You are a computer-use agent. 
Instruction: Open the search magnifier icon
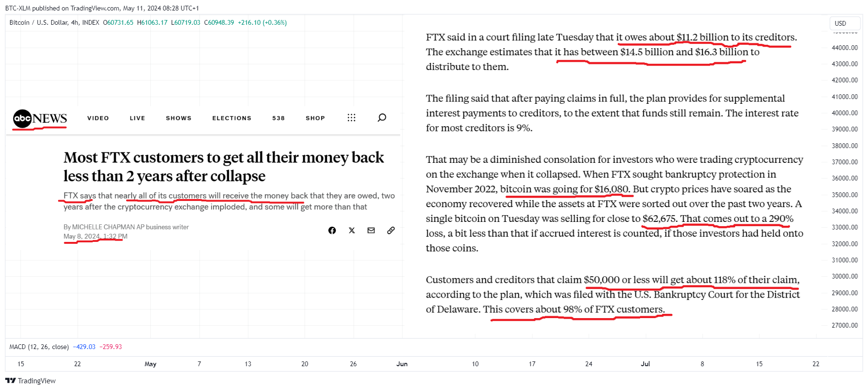click(382, 118)
